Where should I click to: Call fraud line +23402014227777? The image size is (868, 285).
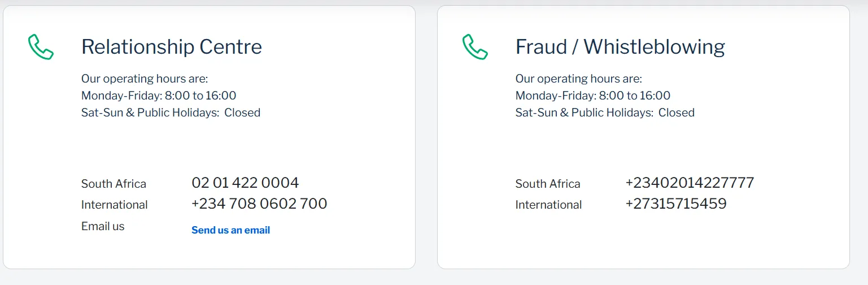coord(690,183)
